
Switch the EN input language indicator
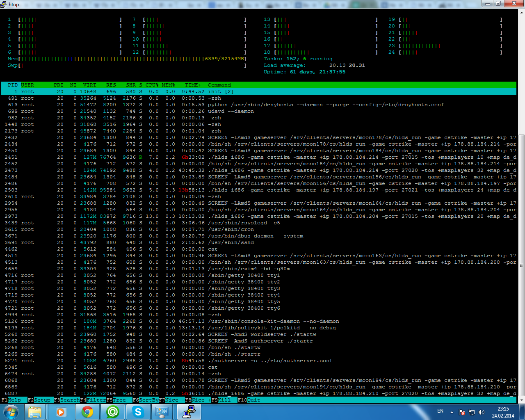click(x=440, y=411)
